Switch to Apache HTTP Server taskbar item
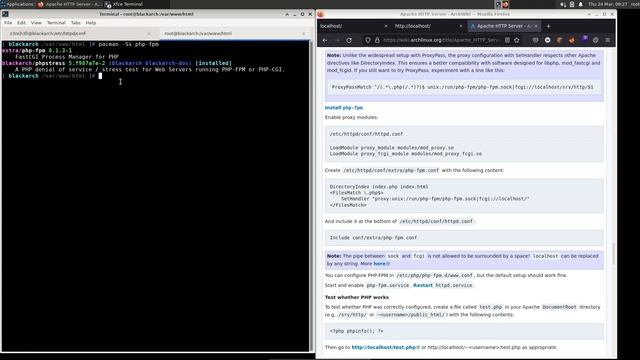Image resolution: width=640 pixels, height=360 pixels. [69, 4]
